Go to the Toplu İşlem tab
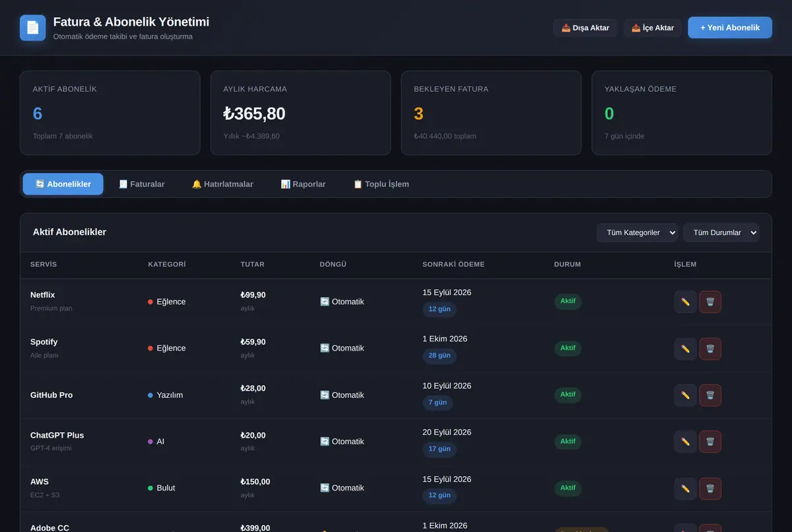This screenshot has height=532, width=792. pyautogui.click(x=381, y=184)
